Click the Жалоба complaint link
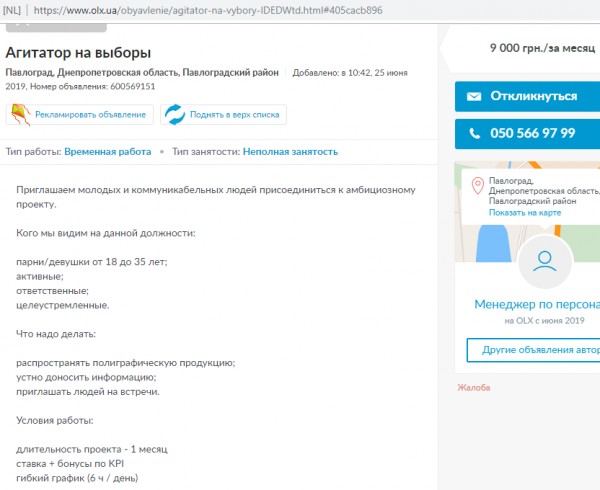 click(474, 387)
